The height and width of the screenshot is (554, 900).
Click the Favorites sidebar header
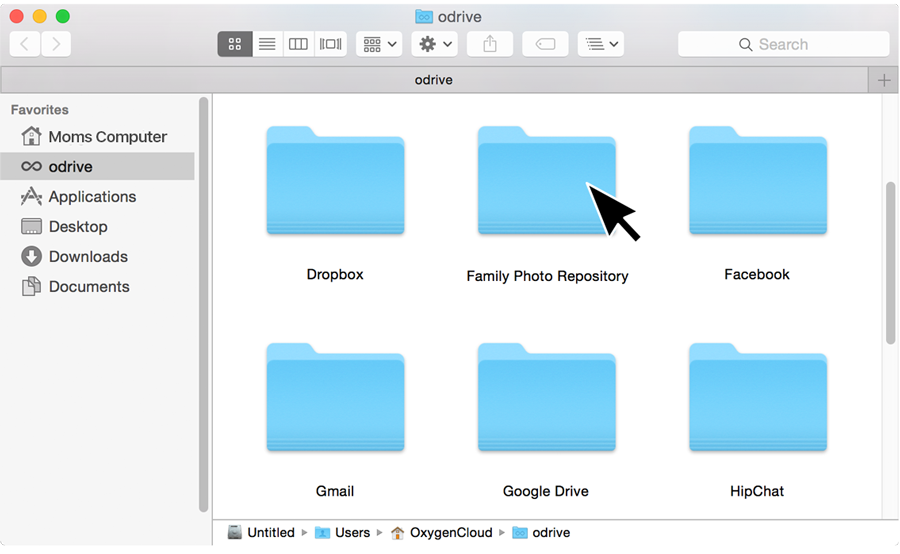click(x=40, y=110)
